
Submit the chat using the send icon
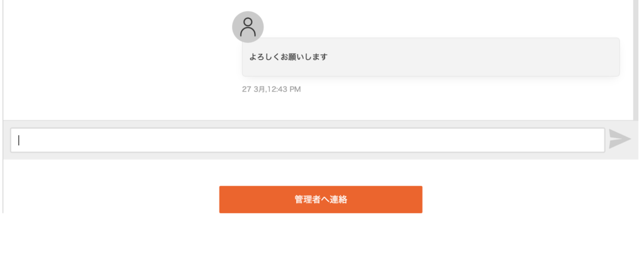[x=619, y=140]
